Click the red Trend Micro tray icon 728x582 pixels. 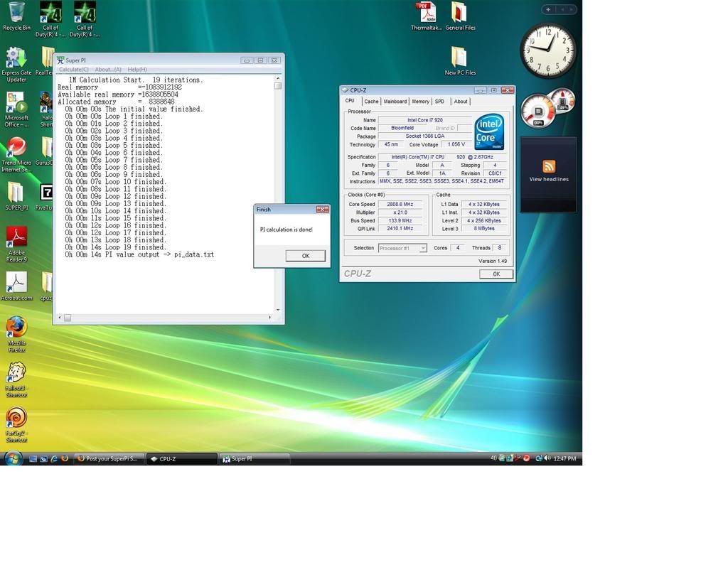pos(527,458)
